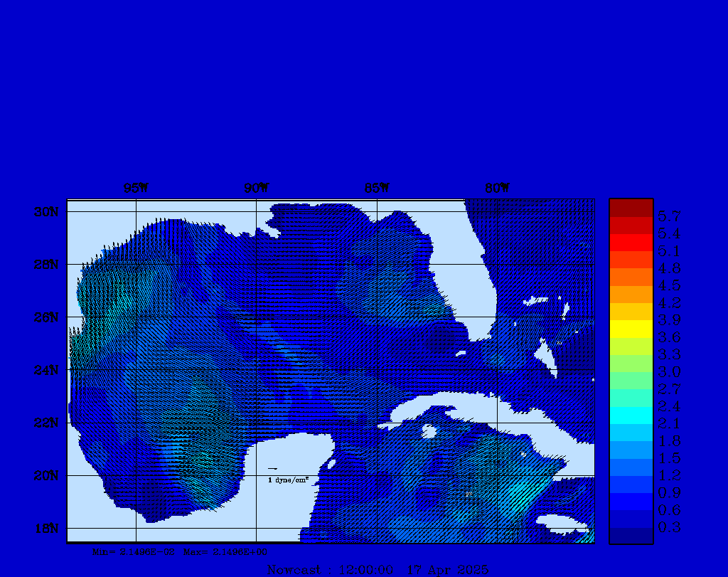
Task: Click the 95W longitude label
Action: (x=136, y=188)
